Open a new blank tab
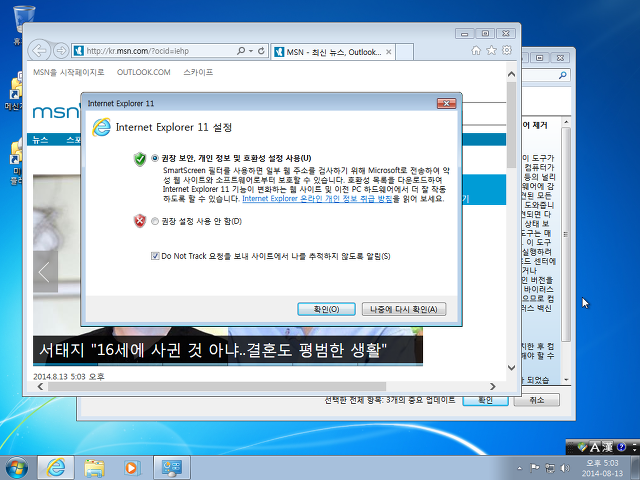 pyautogui.click(x=404, y=52)
